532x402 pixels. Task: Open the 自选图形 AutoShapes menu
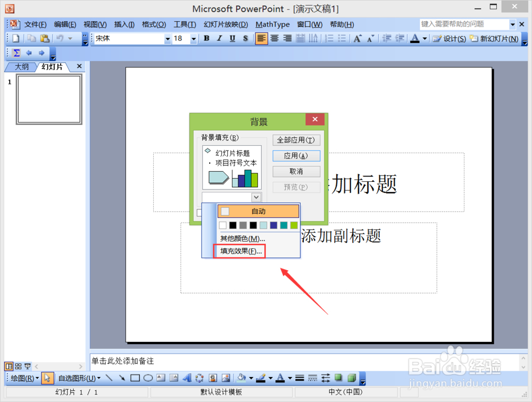(79, 378)
